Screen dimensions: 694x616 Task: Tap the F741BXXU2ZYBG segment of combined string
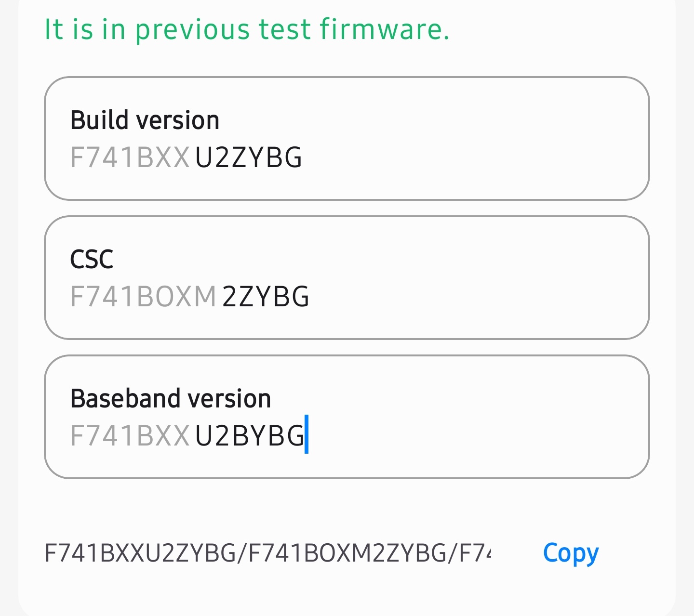(140, 553)
